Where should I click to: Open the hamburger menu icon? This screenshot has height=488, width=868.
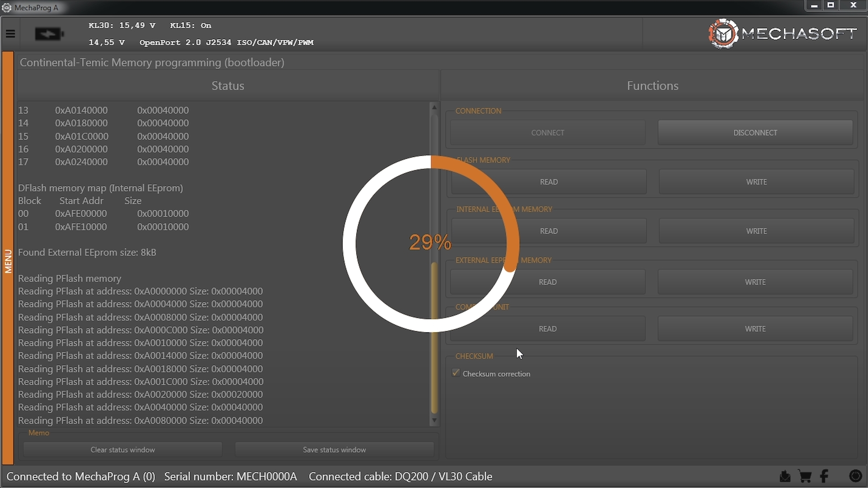click(x=10, y=34)
